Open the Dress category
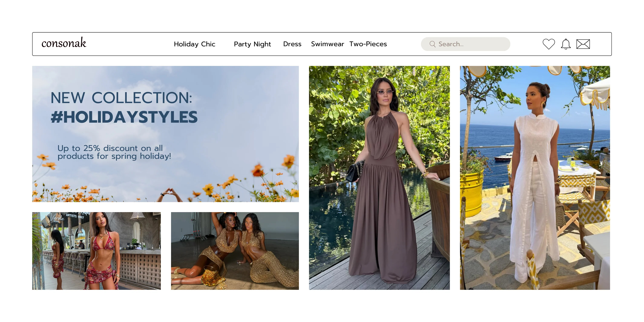644x322 pixels. coord(292,44)
